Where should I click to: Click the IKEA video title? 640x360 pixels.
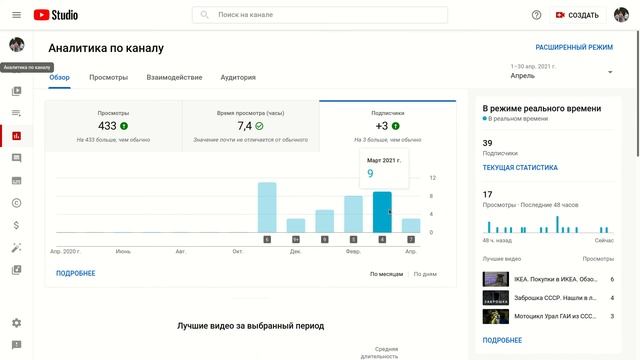(x=556, y=279)
